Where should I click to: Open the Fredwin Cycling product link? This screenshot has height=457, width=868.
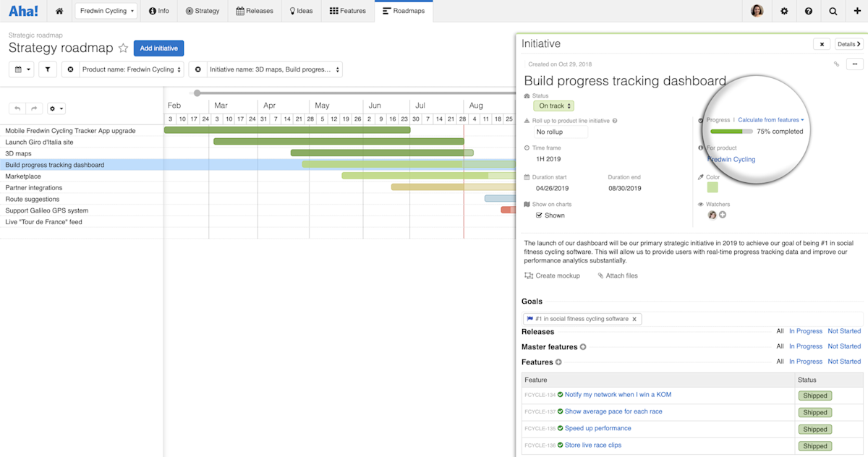coord(730,159)
